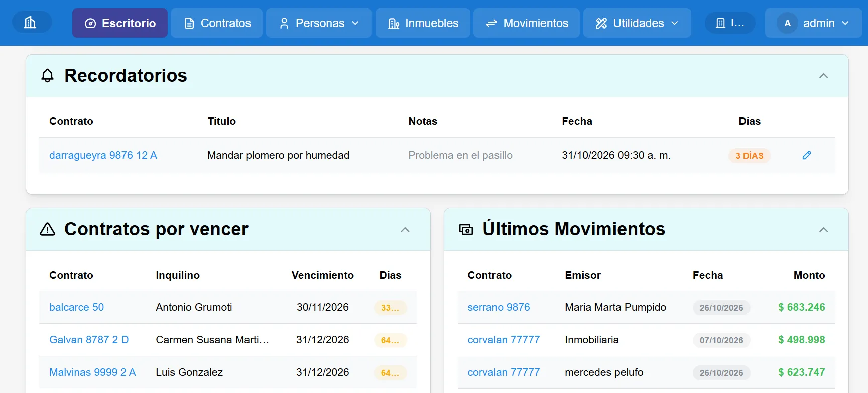Click the note Problema en el pasillo
Viewport: 868px width, 393px height.
460,155
